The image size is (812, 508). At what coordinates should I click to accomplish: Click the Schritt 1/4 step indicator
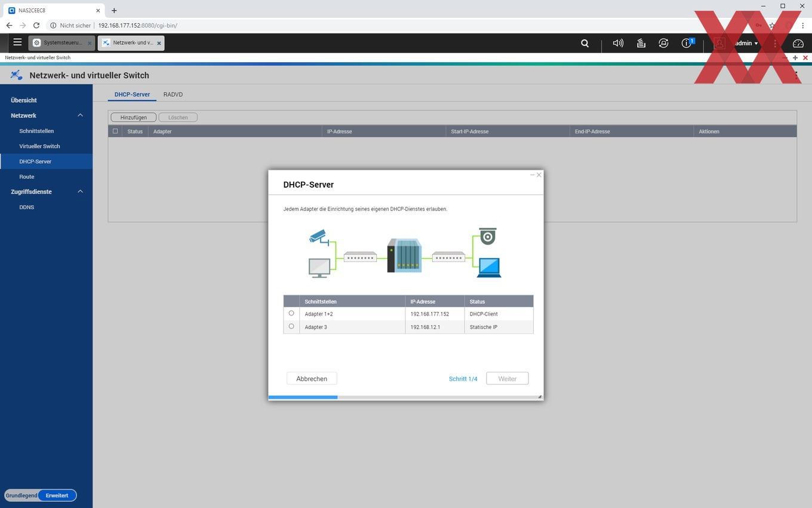pyautogui.click(x=463, y=379)
